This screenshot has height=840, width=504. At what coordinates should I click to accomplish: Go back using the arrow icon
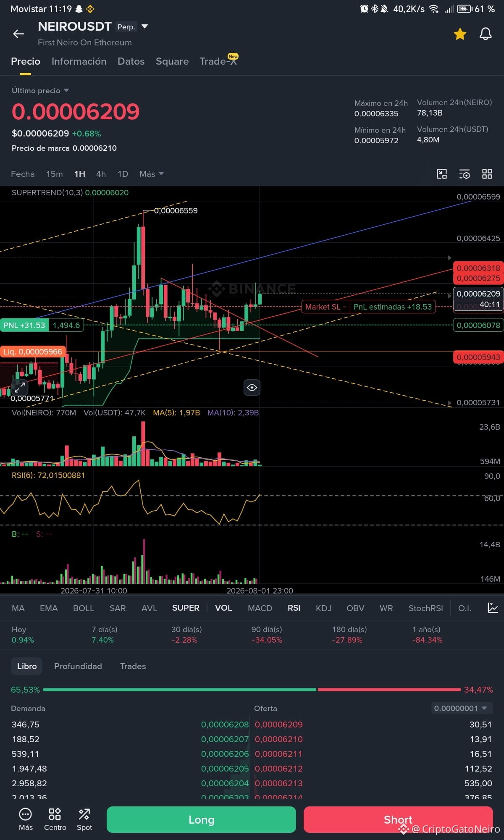(18, 34)
